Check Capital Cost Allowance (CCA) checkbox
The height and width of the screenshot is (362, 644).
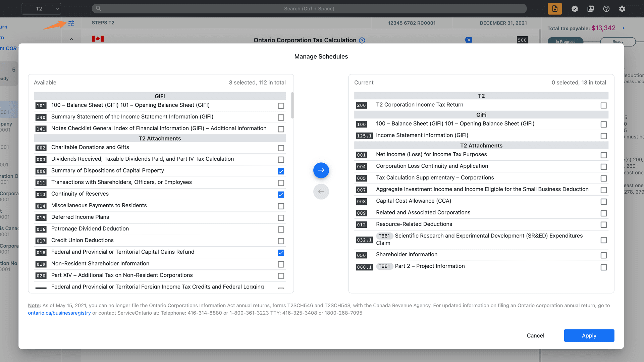(604, 202)
